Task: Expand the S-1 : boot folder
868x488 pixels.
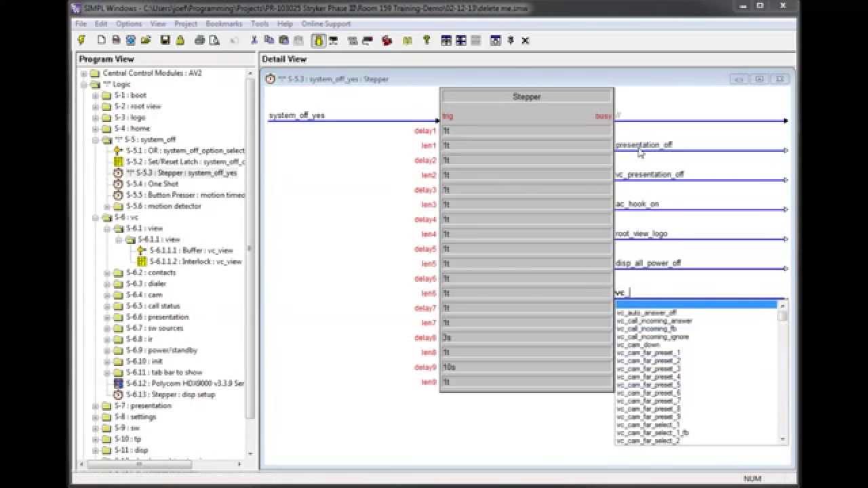Action: (96, 96)
